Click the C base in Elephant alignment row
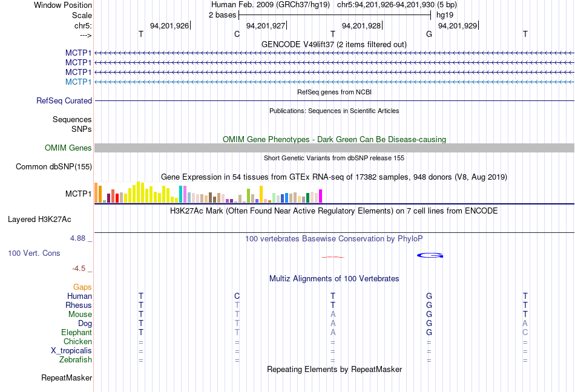Screen dimensions: 575x392 [525, 332]
